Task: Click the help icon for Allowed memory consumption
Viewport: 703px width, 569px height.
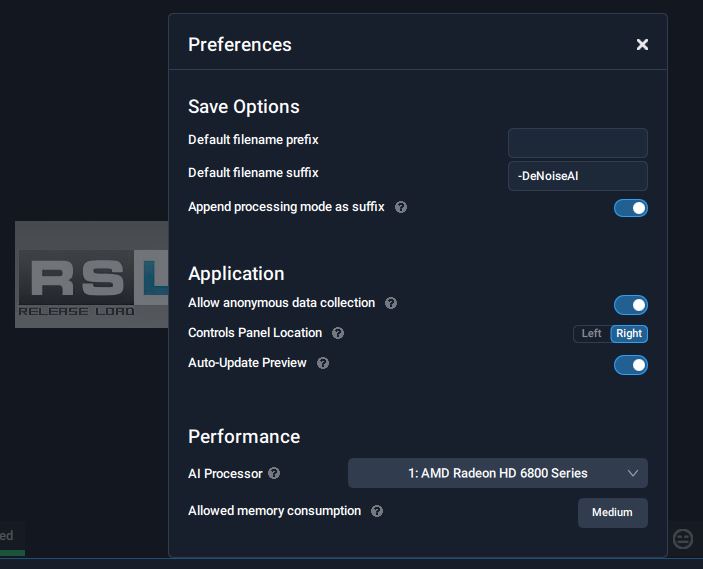Action: 377,511
